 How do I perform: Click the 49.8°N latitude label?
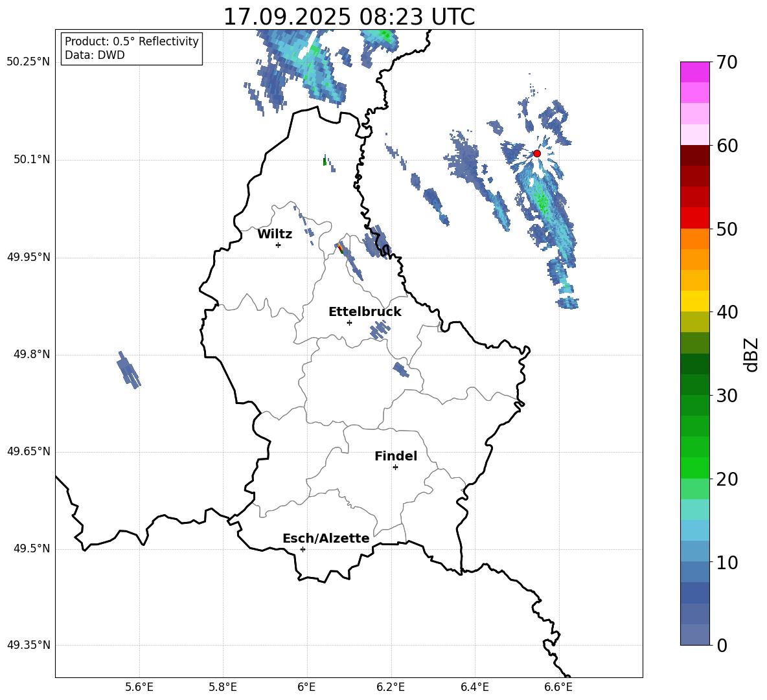pyautogui.click(x=32, y=354)
